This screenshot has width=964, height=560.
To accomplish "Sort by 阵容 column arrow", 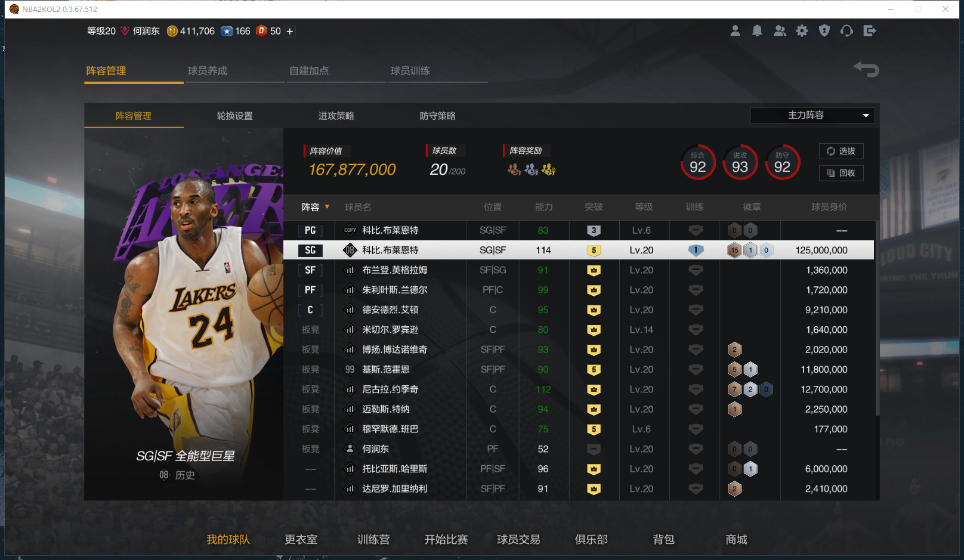I will (327, 207).
